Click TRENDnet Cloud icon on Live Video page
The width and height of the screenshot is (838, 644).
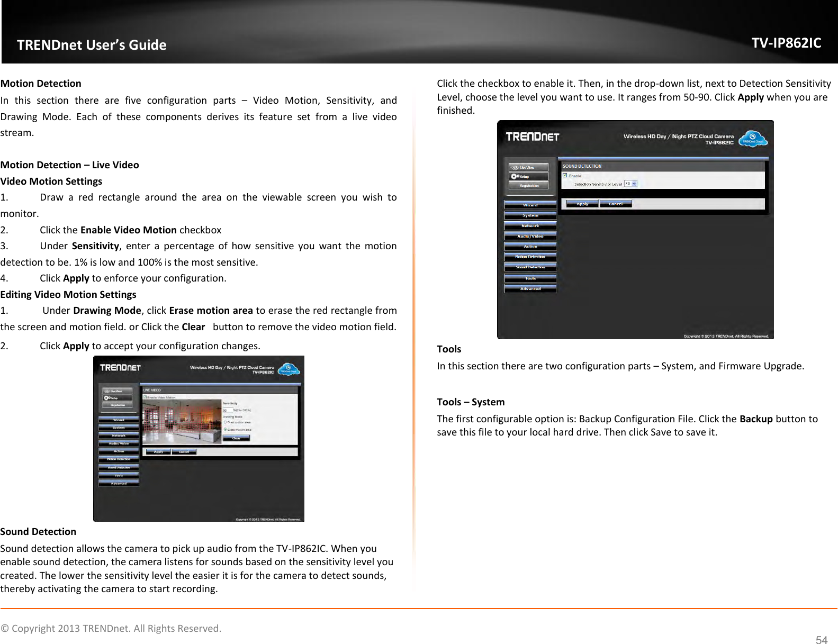click(289, 369)
